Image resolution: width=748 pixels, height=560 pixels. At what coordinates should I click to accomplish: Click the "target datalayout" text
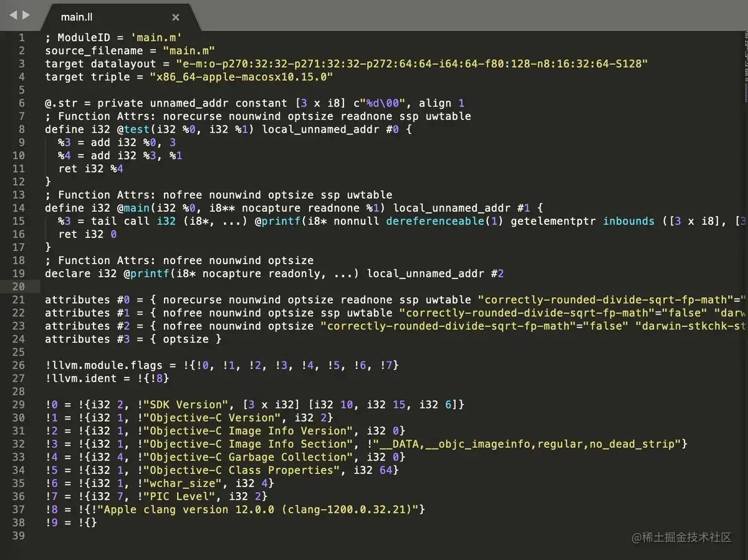pyautogui.click(x=100, y=64)
